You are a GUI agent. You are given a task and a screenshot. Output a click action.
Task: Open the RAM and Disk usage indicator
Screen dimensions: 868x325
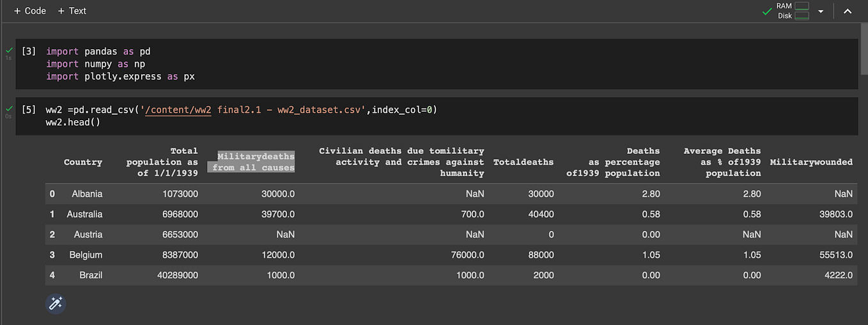coord(793,11)
